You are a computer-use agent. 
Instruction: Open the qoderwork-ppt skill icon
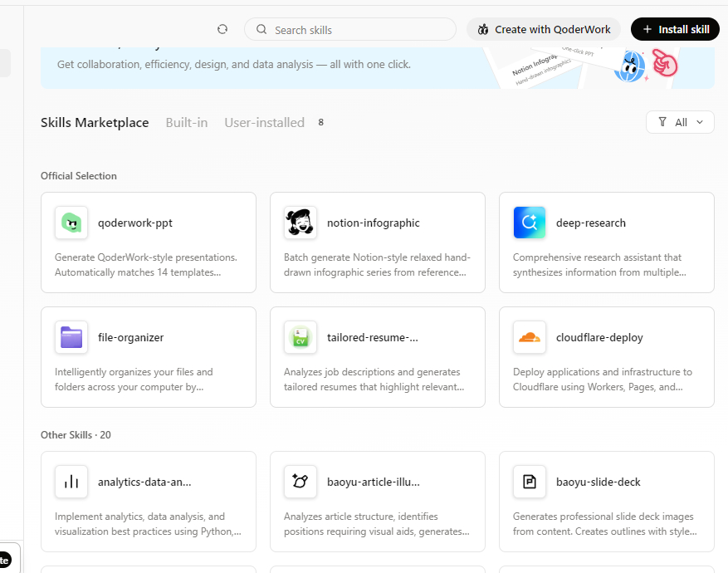[x=71, y=223]
